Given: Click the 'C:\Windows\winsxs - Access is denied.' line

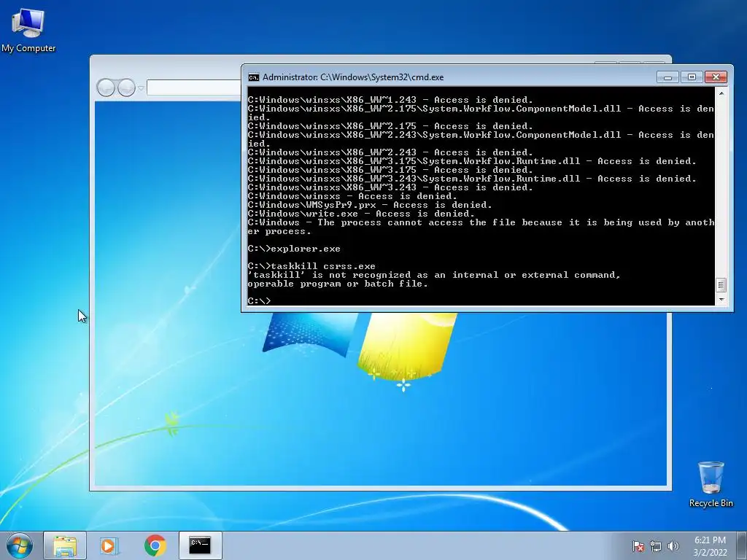Looking at the screenshot, I should click(x=352, y=196).
